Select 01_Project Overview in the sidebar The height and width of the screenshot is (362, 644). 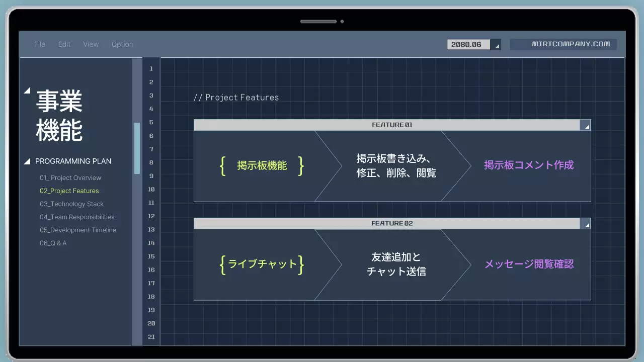coord(71,177)
